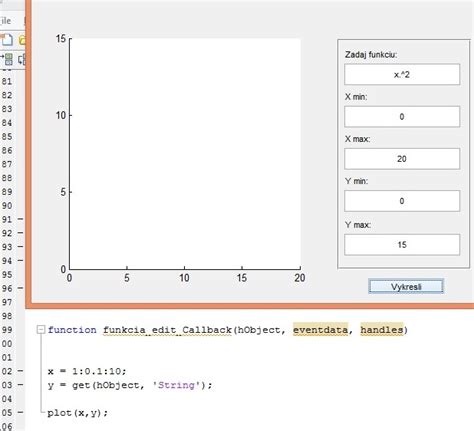Focus the Zadaj funkciu field containing x.^2
Image resolution: width=474 pixels, height=431 pixels.
pos(402,74)
